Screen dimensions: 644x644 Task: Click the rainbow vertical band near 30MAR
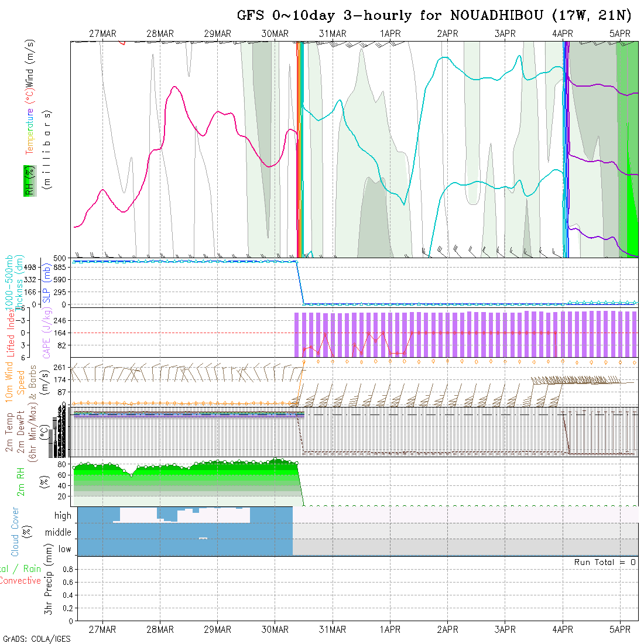299,149
